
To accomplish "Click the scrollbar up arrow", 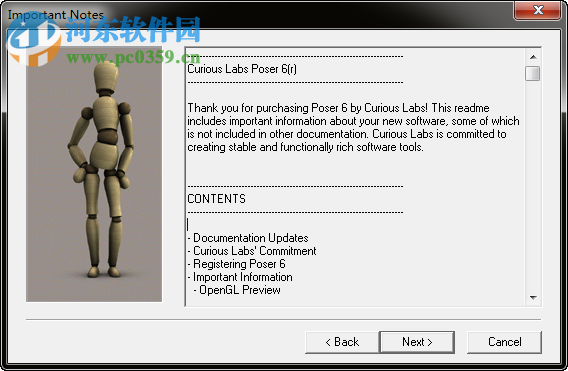I will (x=533, y=57).
